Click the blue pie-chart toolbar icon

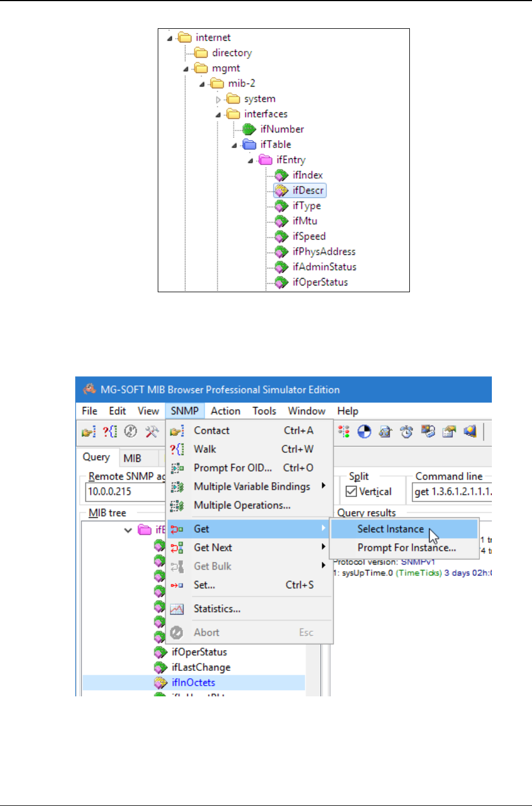click(x=365, y=432)
